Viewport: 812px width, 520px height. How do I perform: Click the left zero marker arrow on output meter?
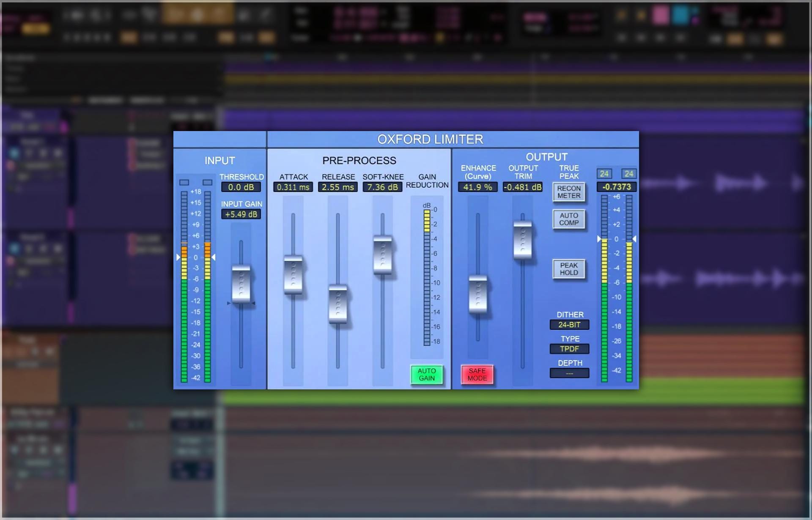(599, 239)
